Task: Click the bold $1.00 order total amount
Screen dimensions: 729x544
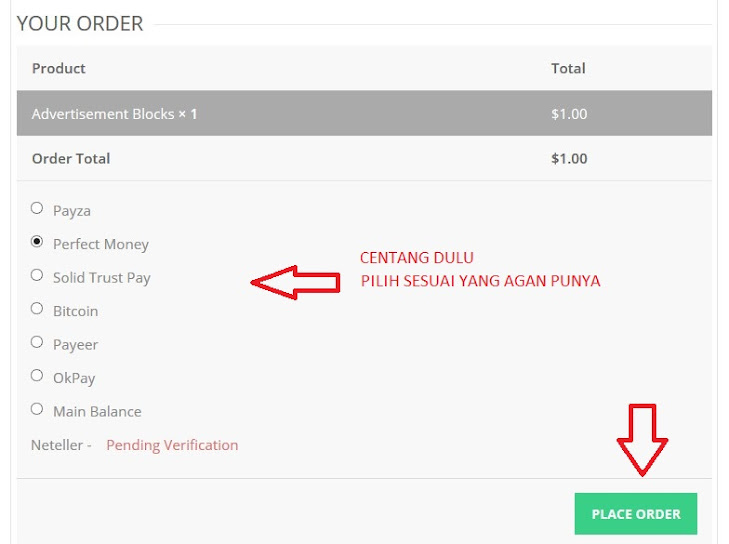Action: click(569, 159)
